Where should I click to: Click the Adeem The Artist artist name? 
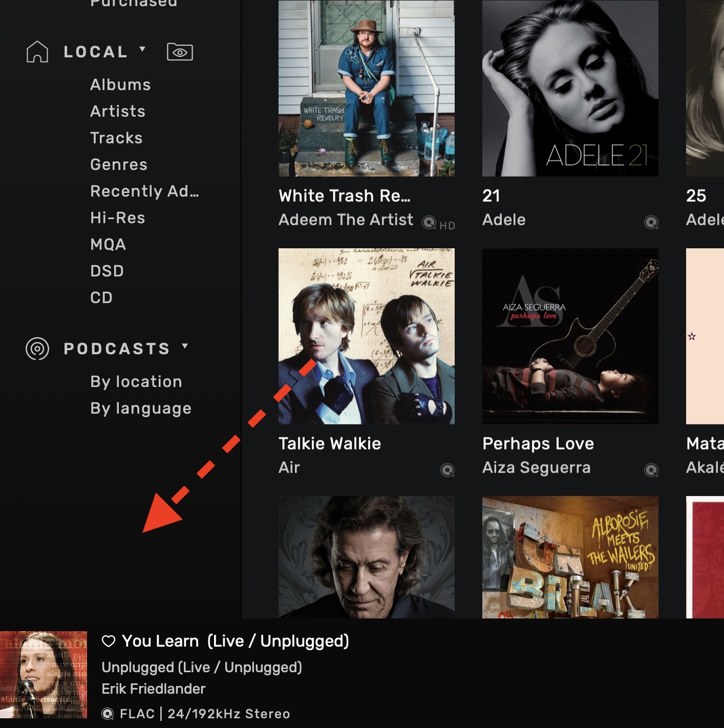coord(346,220)
